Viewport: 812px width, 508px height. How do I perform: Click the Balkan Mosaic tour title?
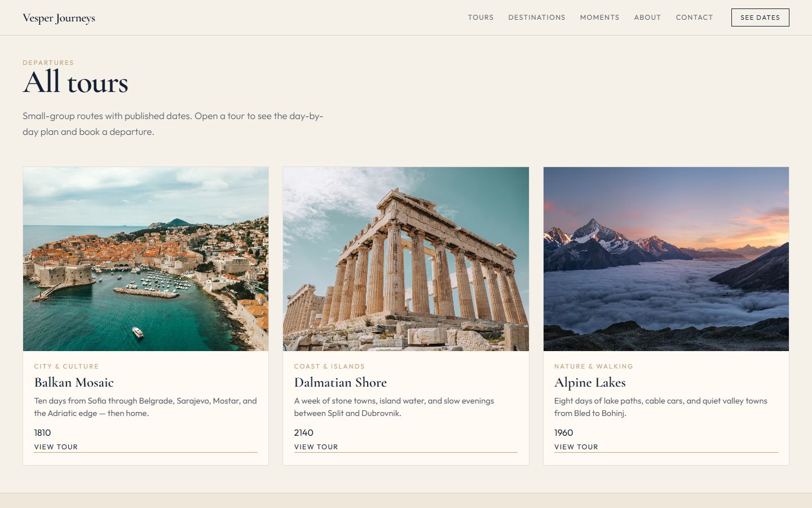click(74, 382)
